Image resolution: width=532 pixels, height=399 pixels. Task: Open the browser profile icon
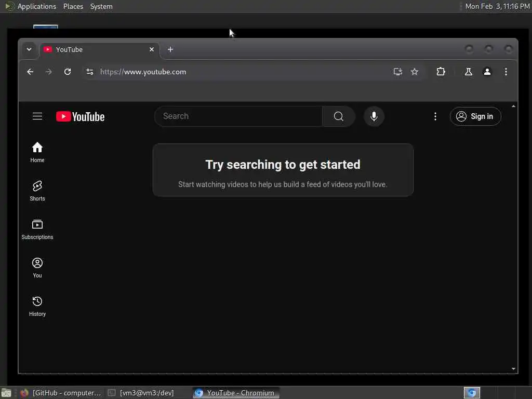click(x=487, y=72)
